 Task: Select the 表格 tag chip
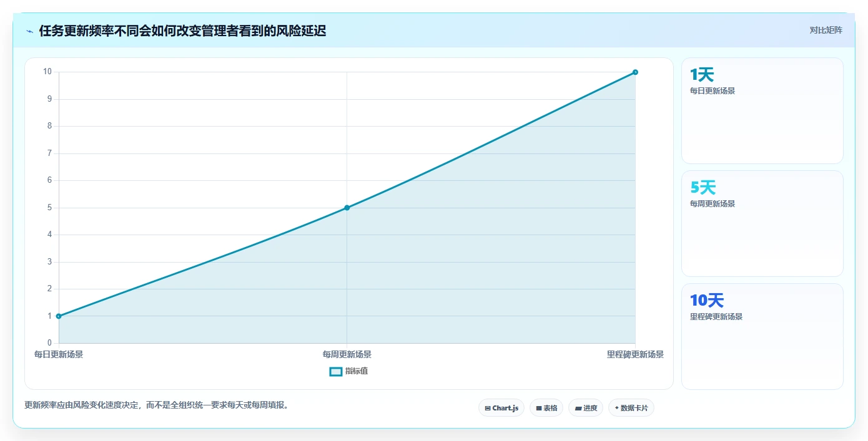[x=546, y=408]
